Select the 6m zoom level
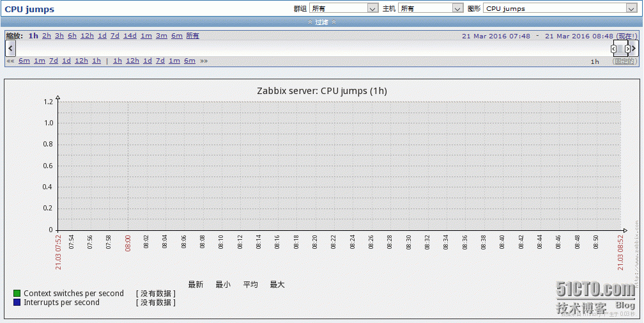The width and height of the screenshot is (644, 323). pos(177,36)
